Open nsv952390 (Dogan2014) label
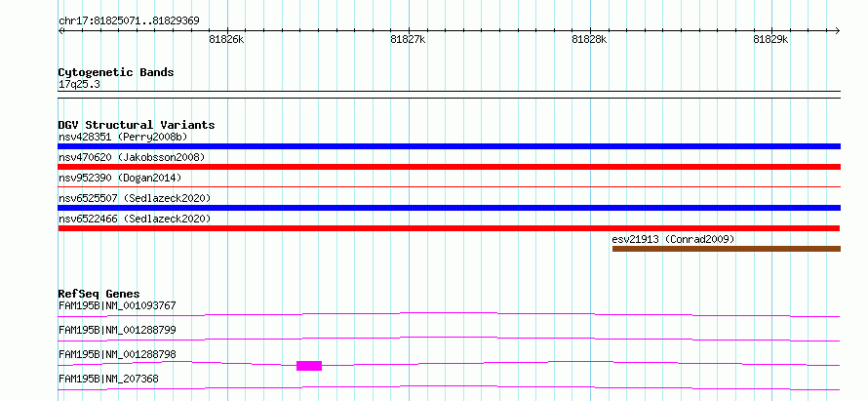The image size is (868, 401). coord(120,178)
